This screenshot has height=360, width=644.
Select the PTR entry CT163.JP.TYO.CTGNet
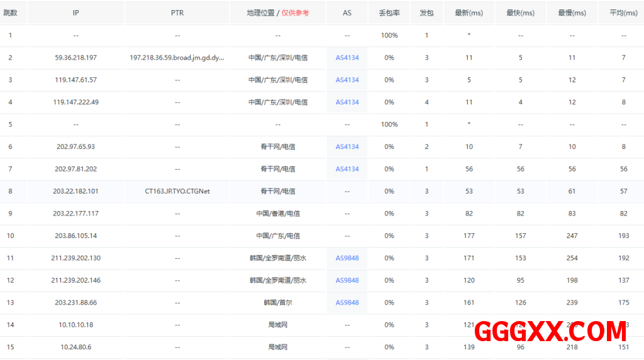(x=177, y=192)
